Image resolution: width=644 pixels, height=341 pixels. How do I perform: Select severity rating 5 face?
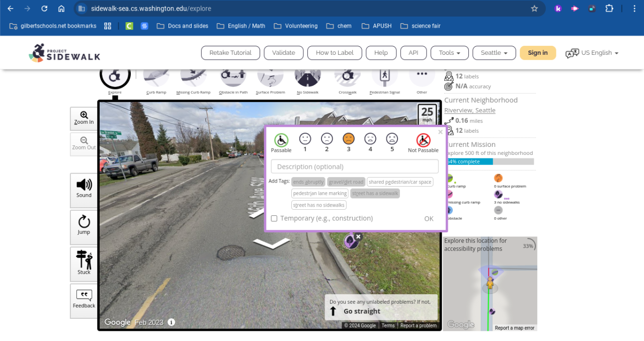point(392,139)
